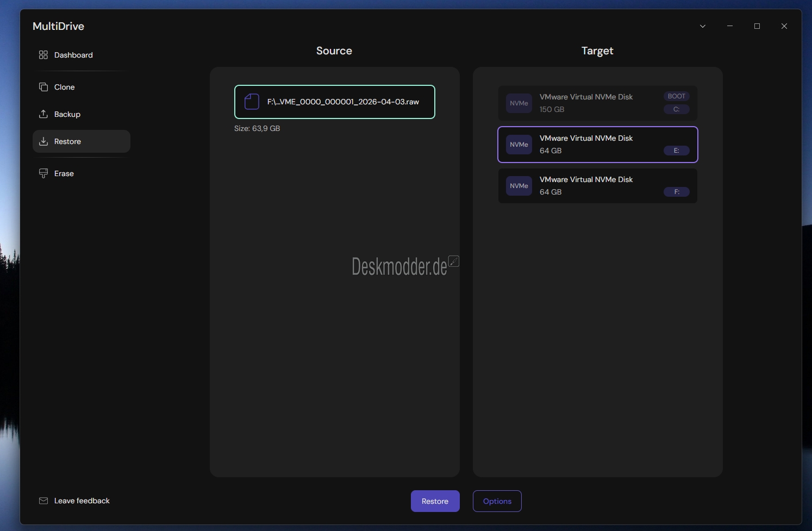Select the 64 GB F: target disk
The height and width of the screenshot is (531, 812).
[x=597, y=186]
